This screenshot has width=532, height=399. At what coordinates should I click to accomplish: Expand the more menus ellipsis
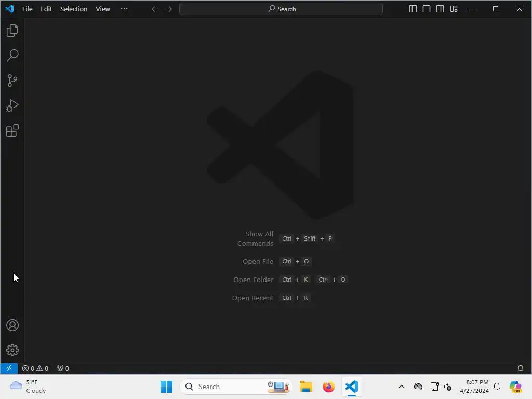click(124, 9)
